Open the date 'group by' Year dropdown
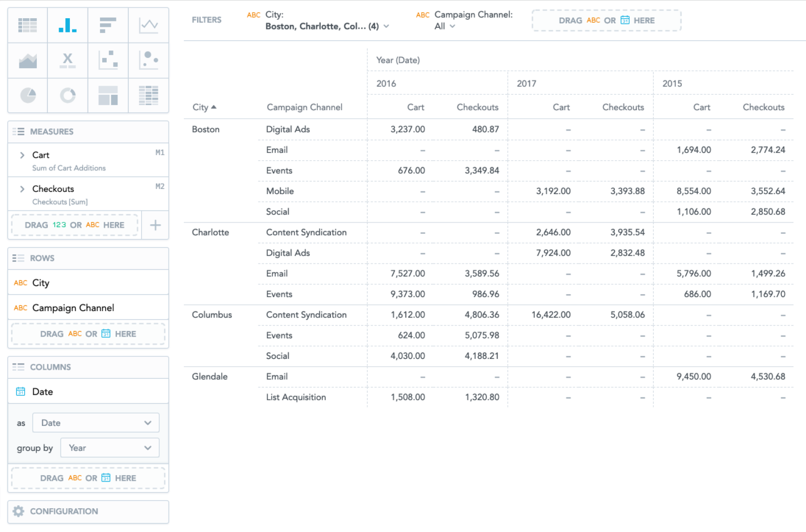This screenshot has height=532, width=806. (110, 448)
